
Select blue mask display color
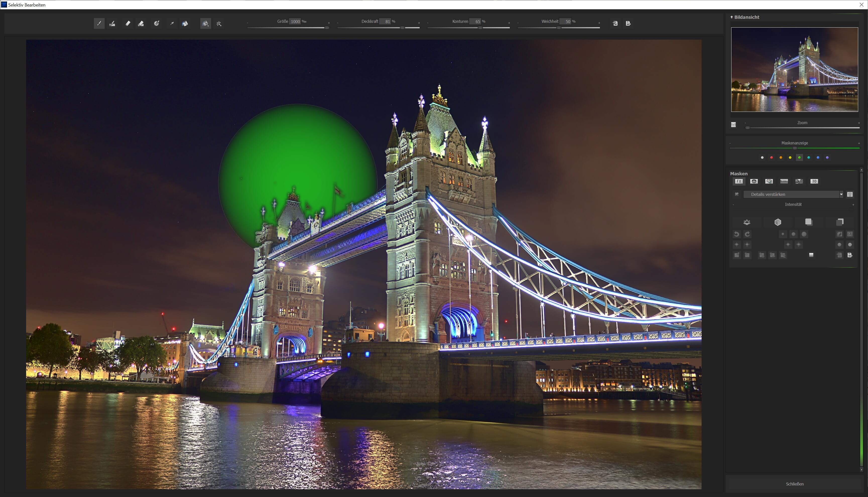pos(818,158)
